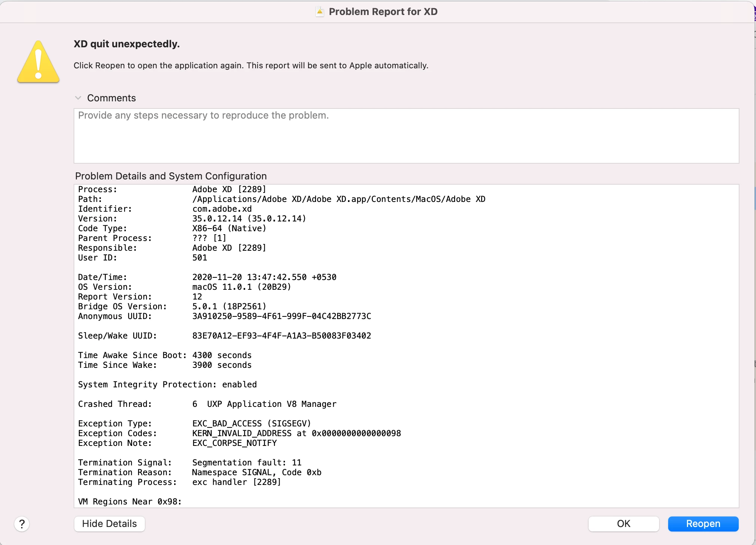
Task: Focus the Comments steps text field
Action: click(406, 136)
